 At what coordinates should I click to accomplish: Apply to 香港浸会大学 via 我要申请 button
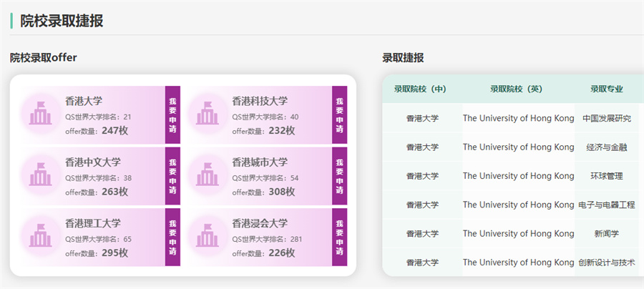click(x=339, y=237)
